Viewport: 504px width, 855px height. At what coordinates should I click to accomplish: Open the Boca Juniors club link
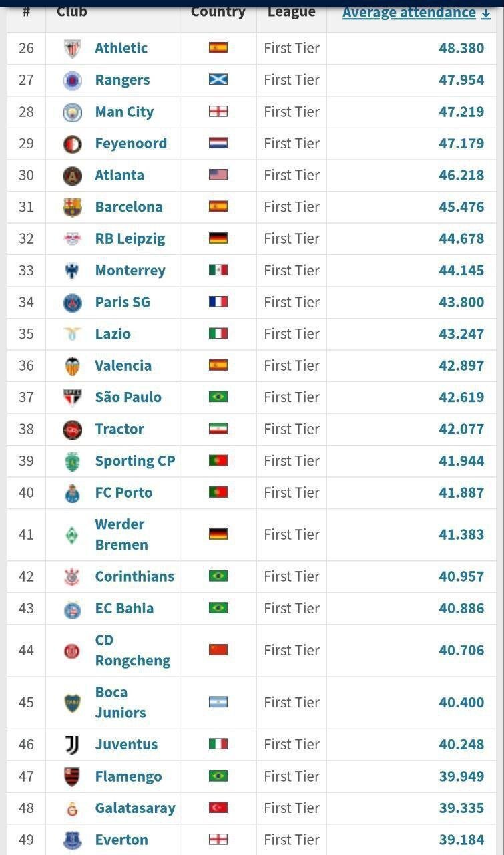coord(120,702)
